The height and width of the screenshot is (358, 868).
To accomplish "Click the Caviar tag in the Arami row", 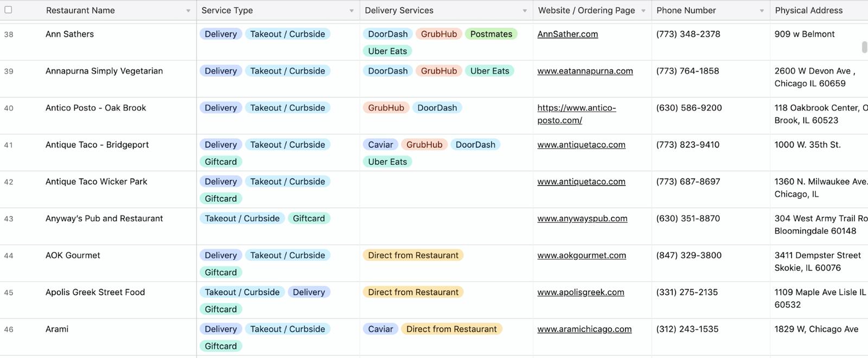I will click(x=380, y=329).
